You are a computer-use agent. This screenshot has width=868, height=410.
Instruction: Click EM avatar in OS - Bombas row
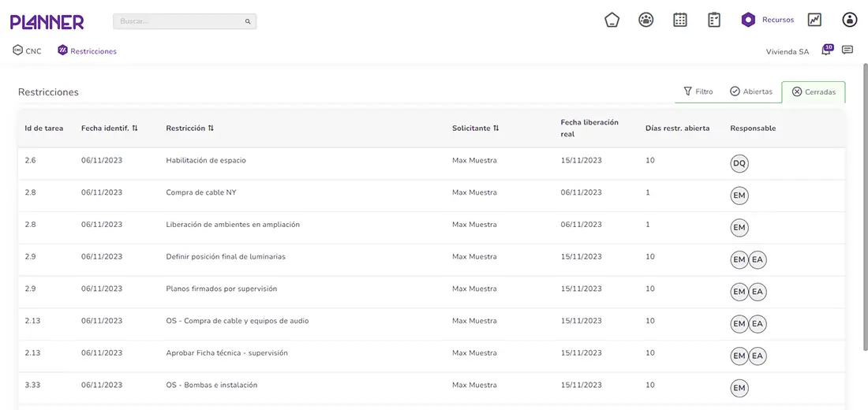[739, 389]
